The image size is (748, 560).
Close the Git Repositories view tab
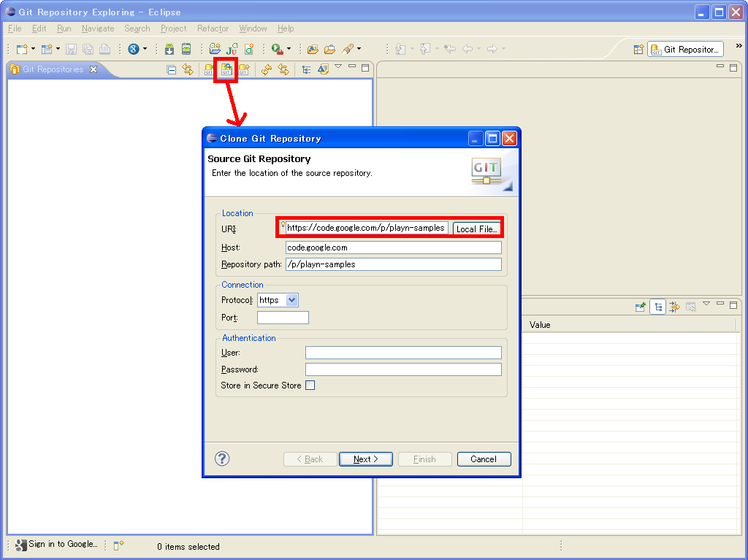(94, 69)
